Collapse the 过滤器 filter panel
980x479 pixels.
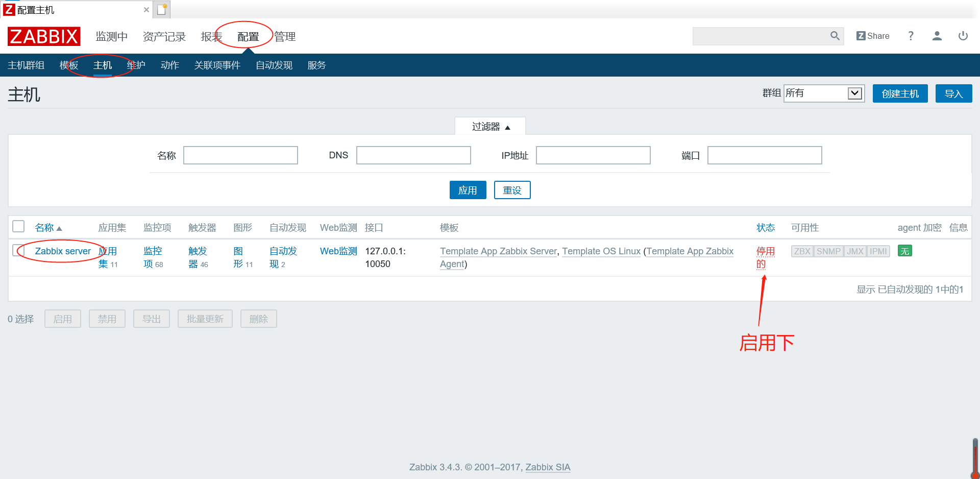tap(490, 127)
